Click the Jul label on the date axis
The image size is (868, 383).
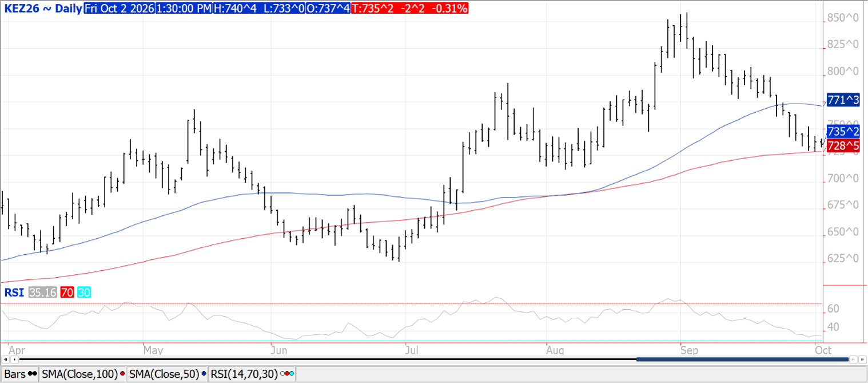(411, 349)
